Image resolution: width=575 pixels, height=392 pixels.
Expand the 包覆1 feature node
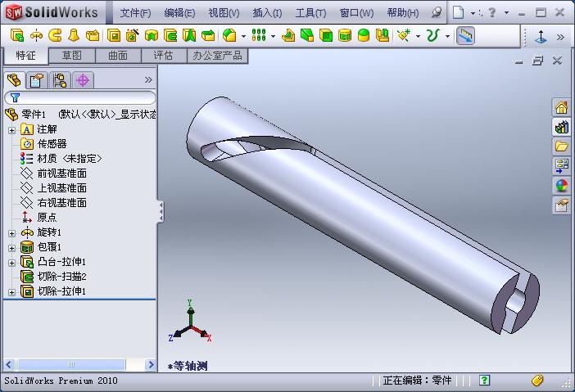click(11, 248)
